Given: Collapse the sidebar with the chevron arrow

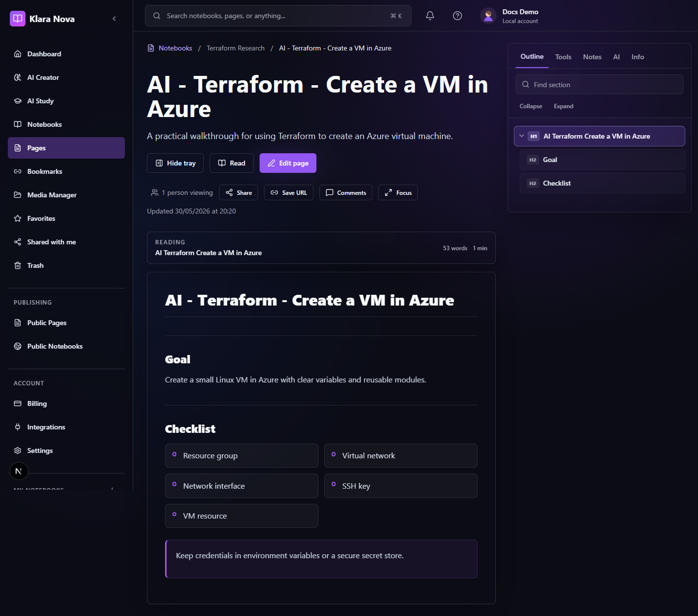Looking at the screenshot, I should coord(114,19).
